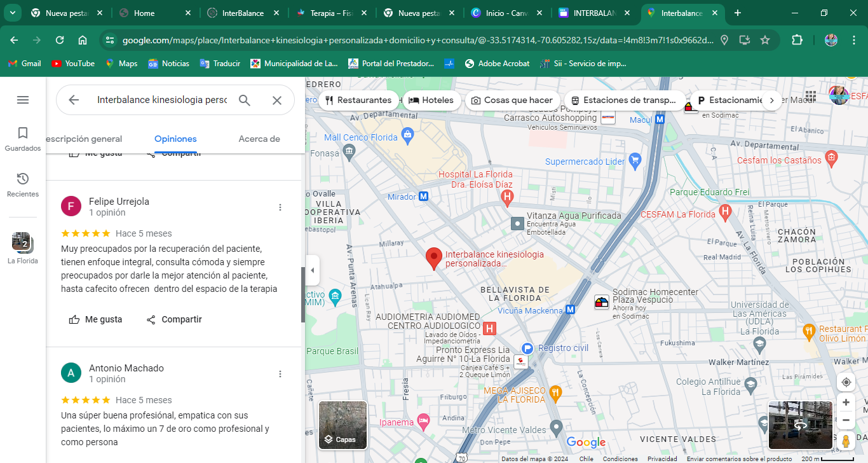This screenshot has height=463, width=868.
Task: Open more options for Felipe Urrejola review
Action: [x=280, y=207]
